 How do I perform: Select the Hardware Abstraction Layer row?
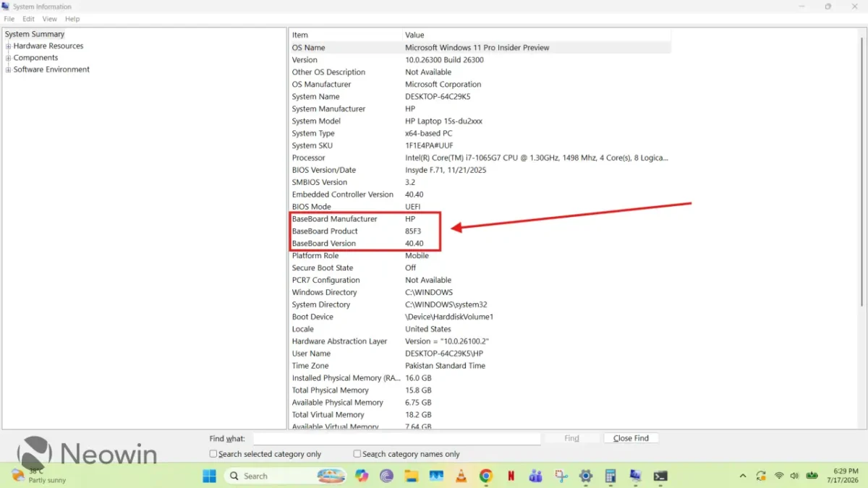pos(480,341)
